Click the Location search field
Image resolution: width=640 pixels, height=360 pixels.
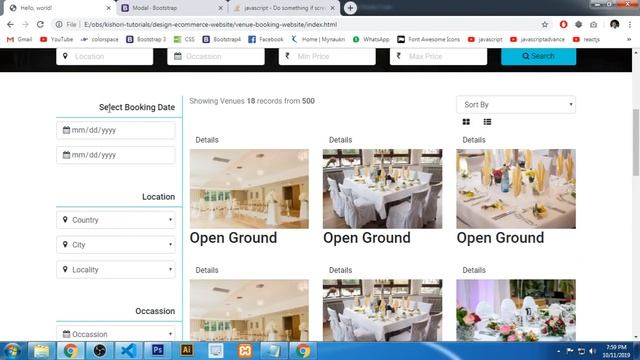pyautogui.click(x=104, y=56)
